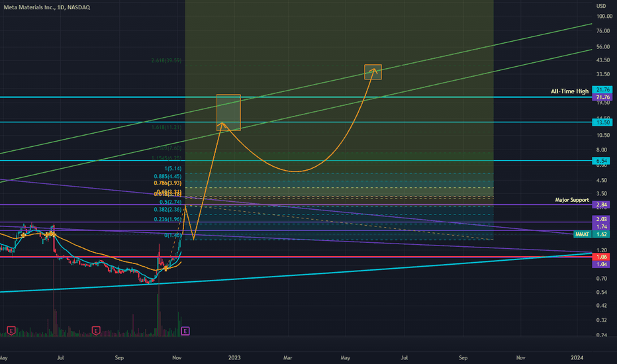The height and width of the screenshot is (364, 617).
Task: Select the 6.54 price level label
Action: [601, 161]
